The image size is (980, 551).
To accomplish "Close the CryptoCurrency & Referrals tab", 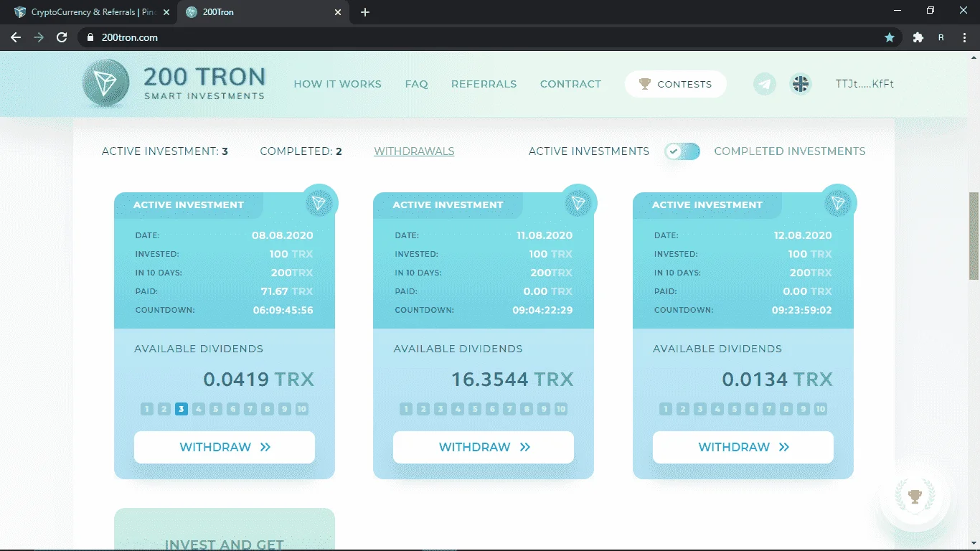I will tap(165, 12).
